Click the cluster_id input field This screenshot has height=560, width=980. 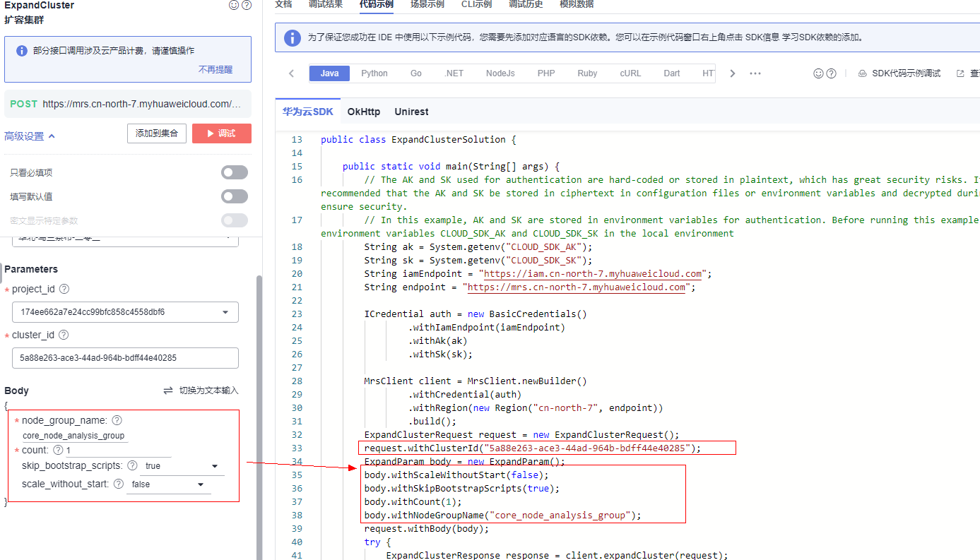[125, 358]
